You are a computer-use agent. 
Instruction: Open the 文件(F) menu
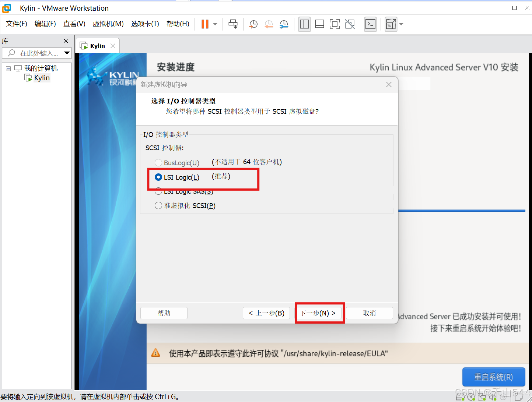(17, 24)
